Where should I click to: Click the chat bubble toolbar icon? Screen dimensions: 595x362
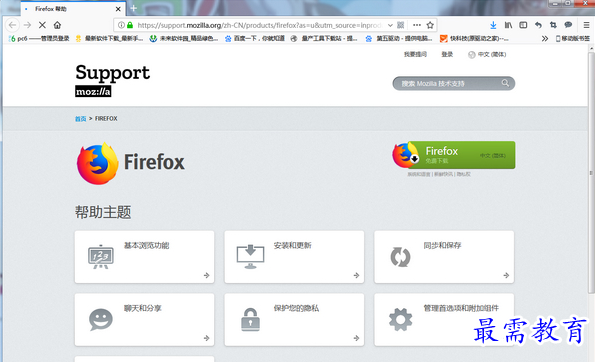tap(568, 25)
